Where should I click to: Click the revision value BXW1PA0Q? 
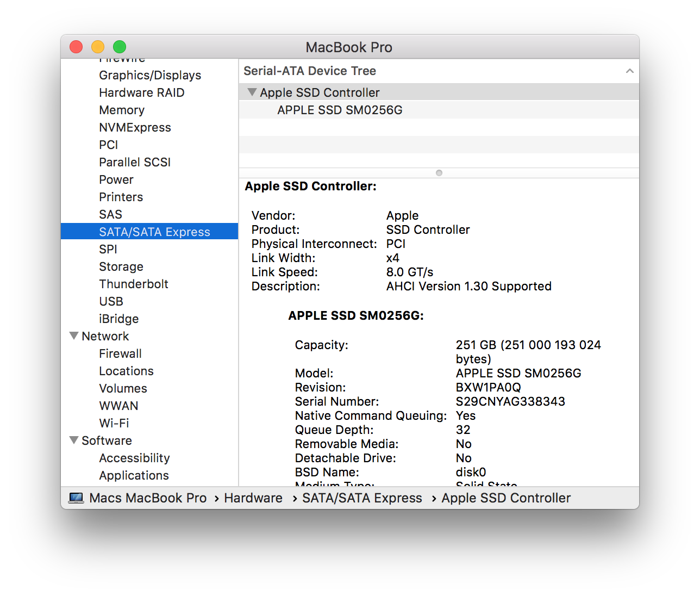click(489, 387)
